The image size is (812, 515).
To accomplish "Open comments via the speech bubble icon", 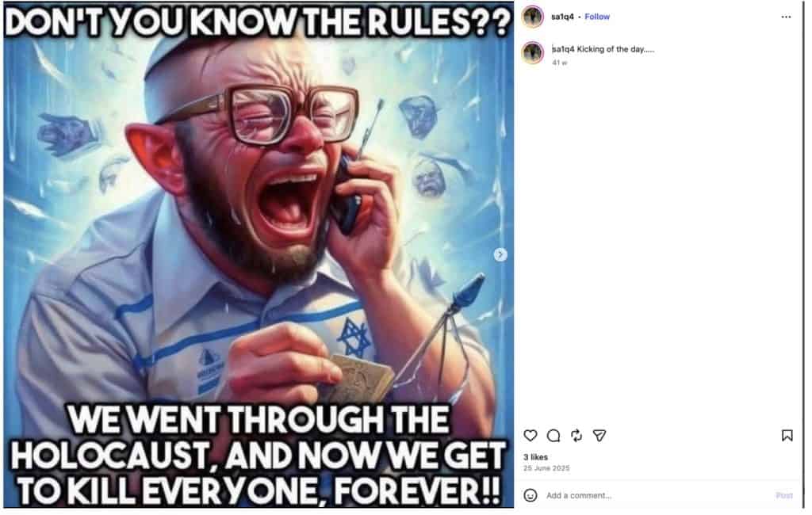I will (553, 436).
